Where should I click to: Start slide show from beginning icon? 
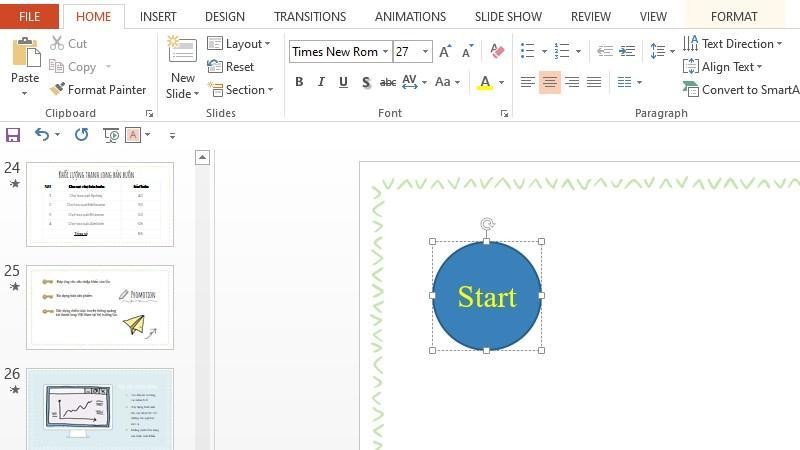tap(111, 135)
